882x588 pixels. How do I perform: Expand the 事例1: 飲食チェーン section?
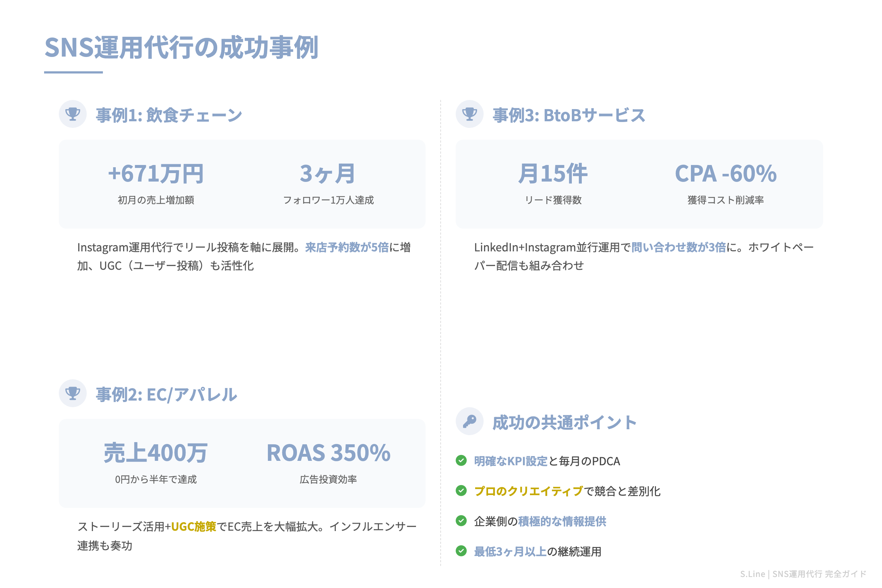(x=168, y=115)
